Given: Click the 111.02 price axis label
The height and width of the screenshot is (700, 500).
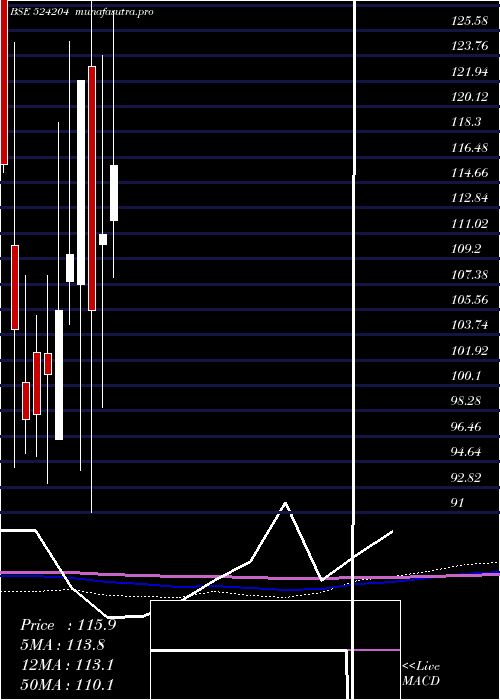Looking at the screenshot, I should (x=469, y=224).
